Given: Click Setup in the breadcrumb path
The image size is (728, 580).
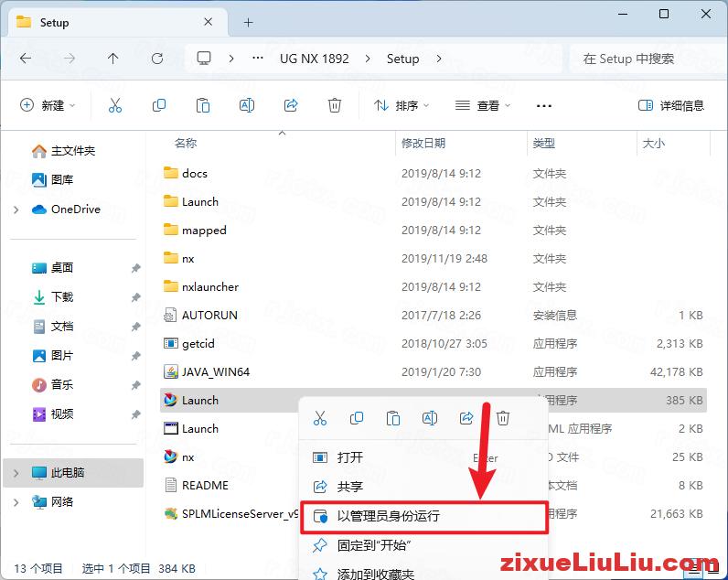Looking at the screenshot, I should coord(402,59).
